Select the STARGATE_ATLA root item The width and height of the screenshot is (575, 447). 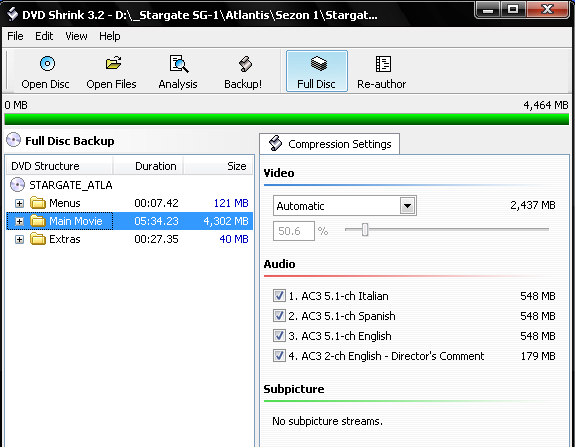pos(71,185)
